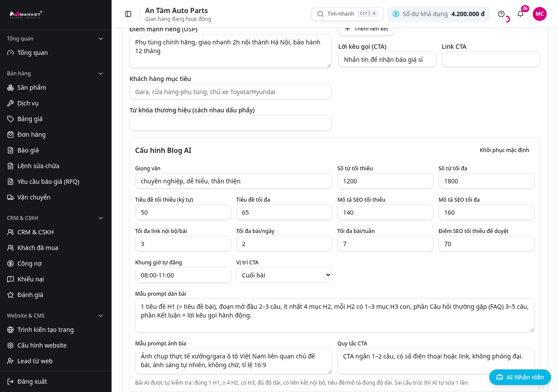Go to Khách đã mua page
The height and width of the screenshot is (392, 558).
56,248
